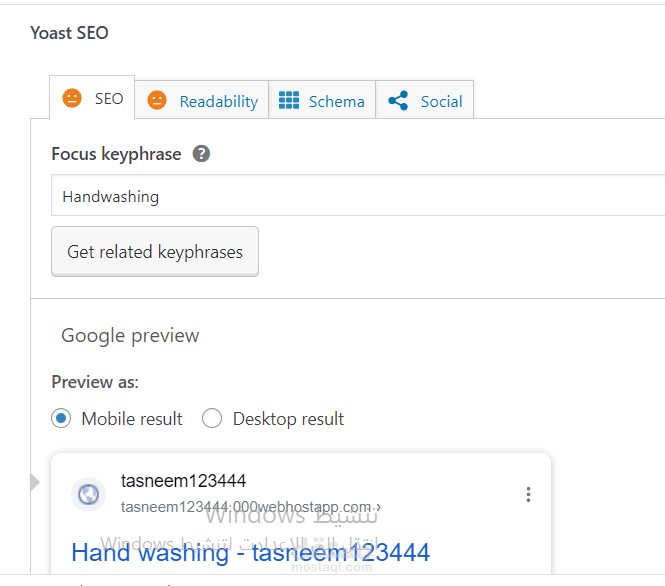Click the globe favicon in the preview
The width and height of the screenshot is (665, 586).
click(x=89, y=494)
